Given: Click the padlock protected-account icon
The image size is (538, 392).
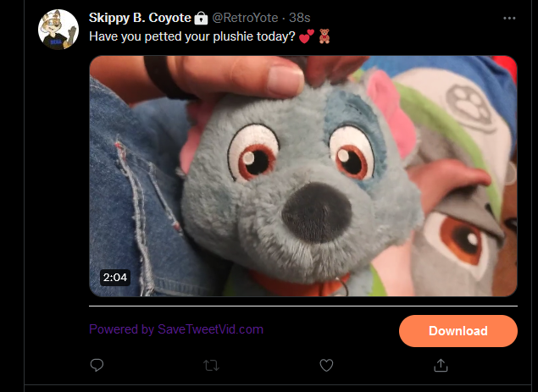Looking at the screenshot, I should click(201, 18).
